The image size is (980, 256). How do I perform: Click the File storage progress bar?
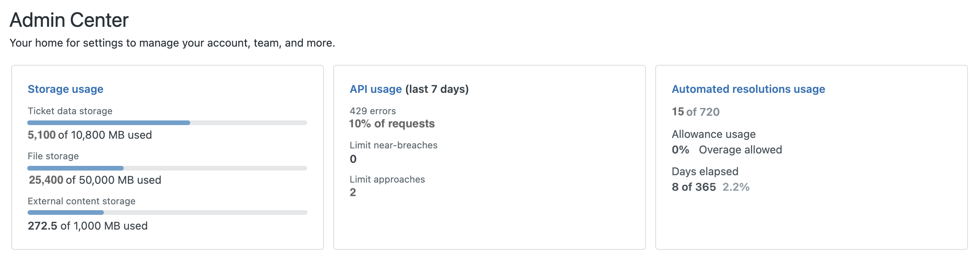click(x=167, y=168)
